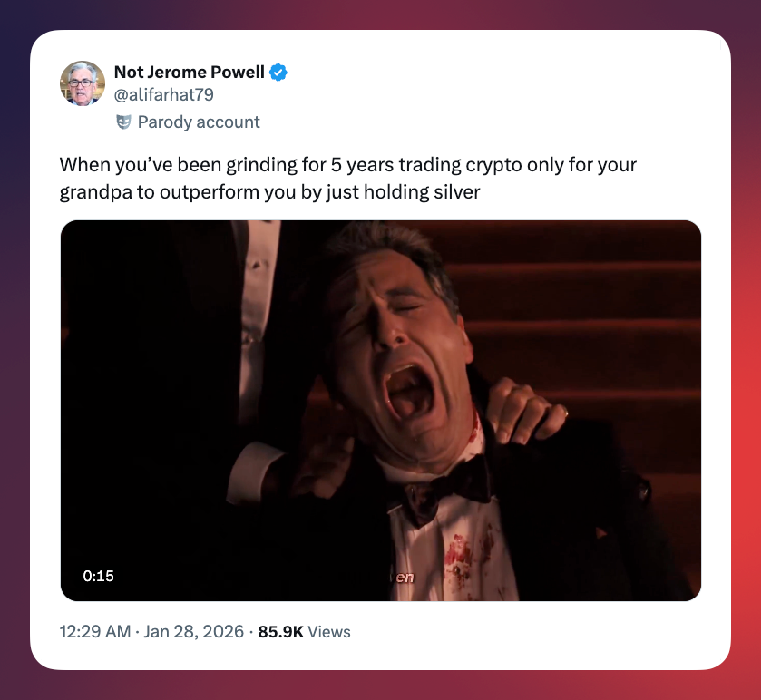This screenshot has height=700, width=761.
Task: Click the word silver in the tweet
Action: (455, 191)
